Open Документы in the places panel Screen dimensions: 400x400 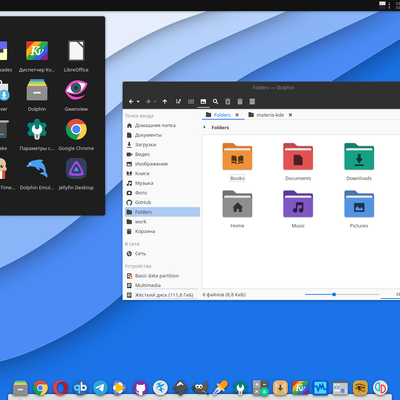(162, 135)
